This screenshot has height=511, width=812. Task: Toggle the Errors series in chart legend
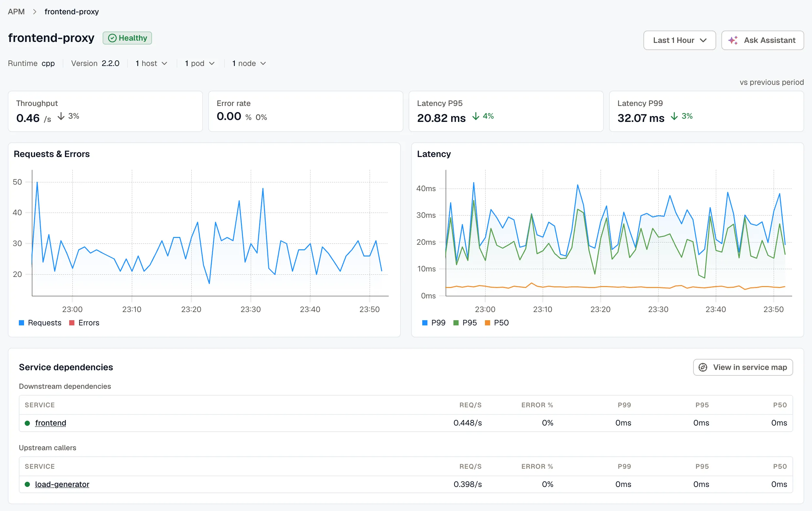tap(84, 323)
